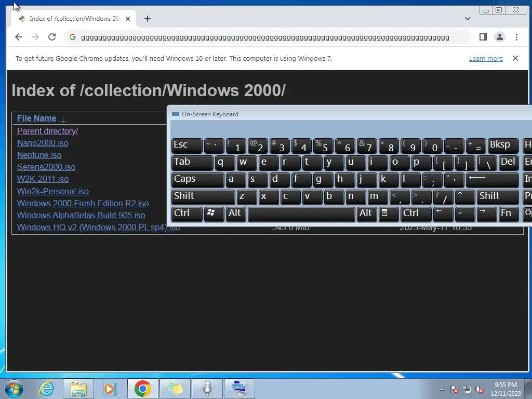The height and width of the screenshot is (399, 532).
Task: Open Windows 2000 Fresh Edition R2.iso
Action: point(83,203)
